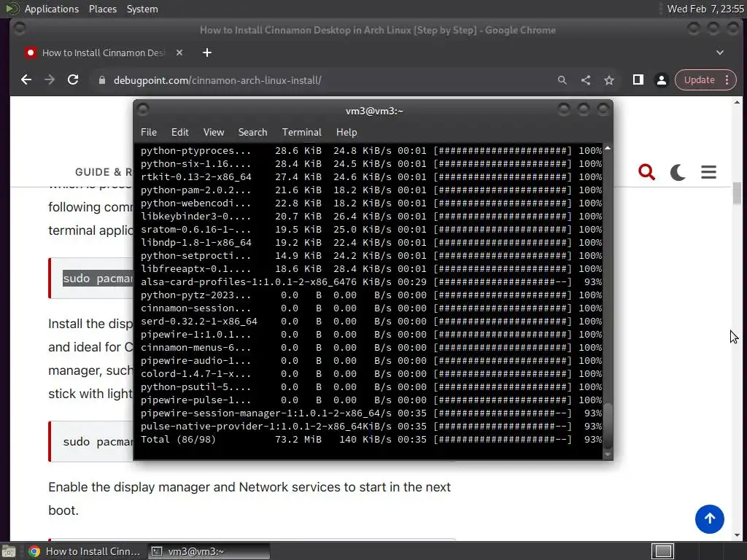Open terminal Search menu
The width and height of the screenshot is (747, 560).
(x=252, y=132)
